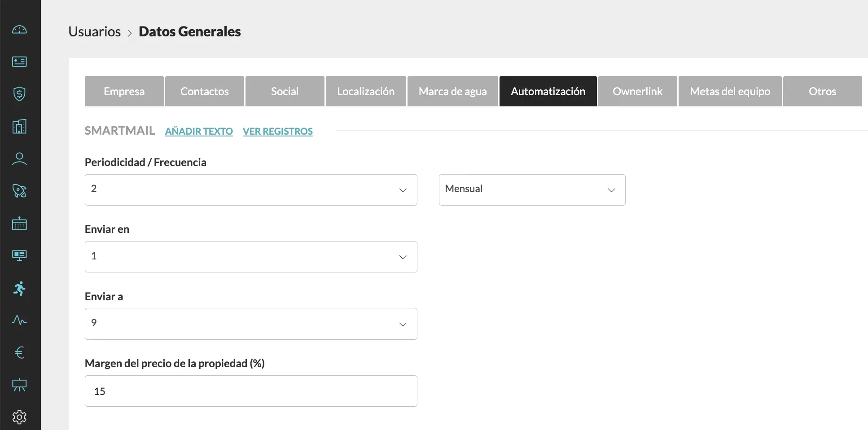Click the ID card icon in sidebar
Screen dimensions: 868x430
(x=19, y=61)
